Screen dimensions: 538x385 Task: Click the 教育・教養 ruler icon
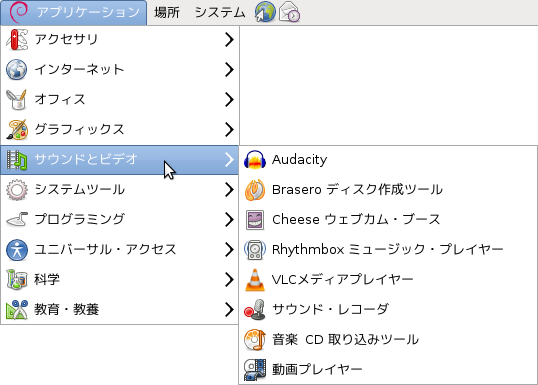coord(16,310)
